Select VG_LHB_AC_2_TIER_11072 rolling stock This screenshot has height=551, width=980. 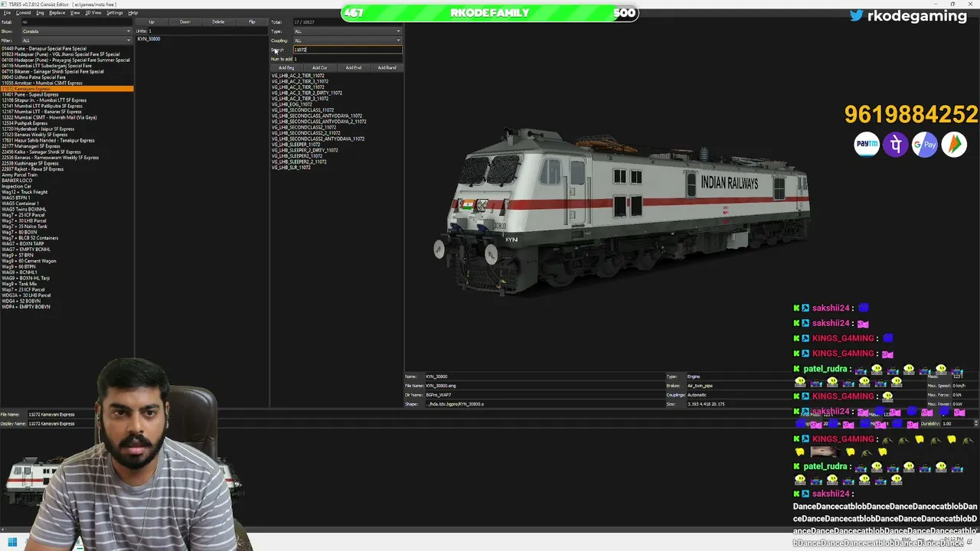298,76
